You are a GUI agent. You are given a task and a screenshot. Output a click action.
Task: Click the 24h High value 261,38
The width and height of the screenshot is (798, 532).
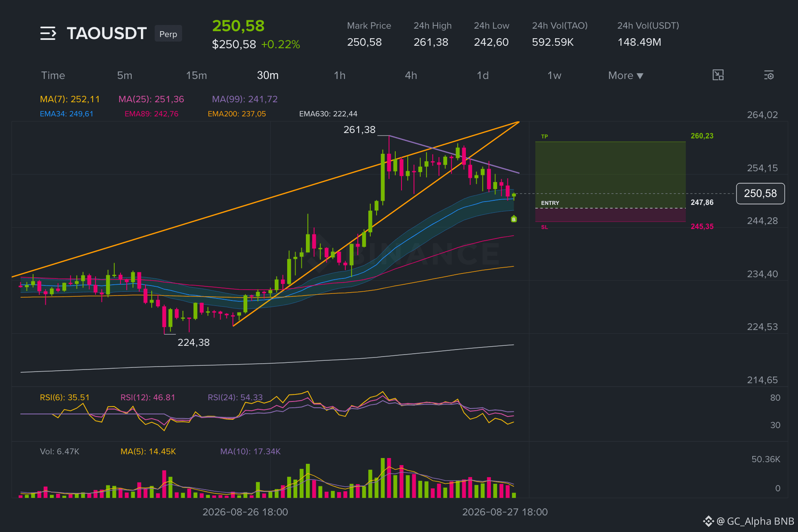point(431,42)
